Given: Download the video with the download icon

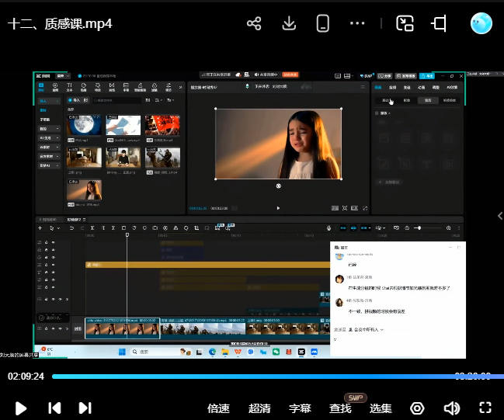Looking at the screenshot, I should click(289, 23).
